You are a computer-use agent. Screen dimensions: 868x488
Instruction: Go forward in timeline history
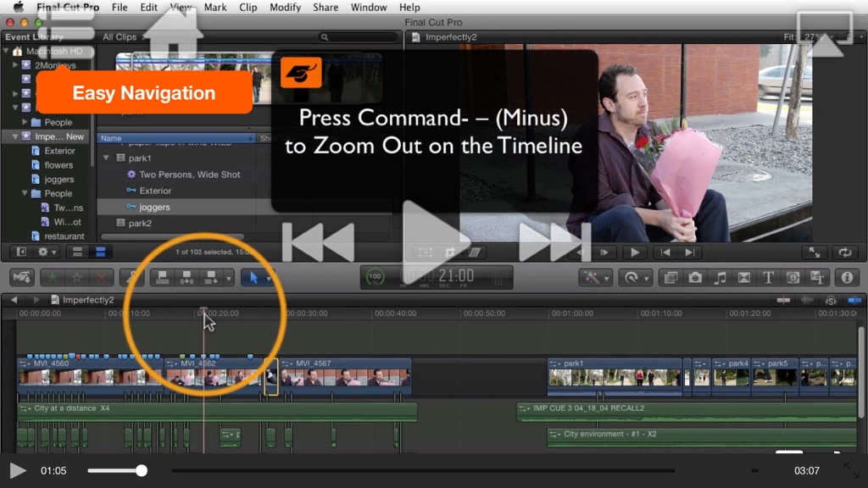[x=36, y=300]
